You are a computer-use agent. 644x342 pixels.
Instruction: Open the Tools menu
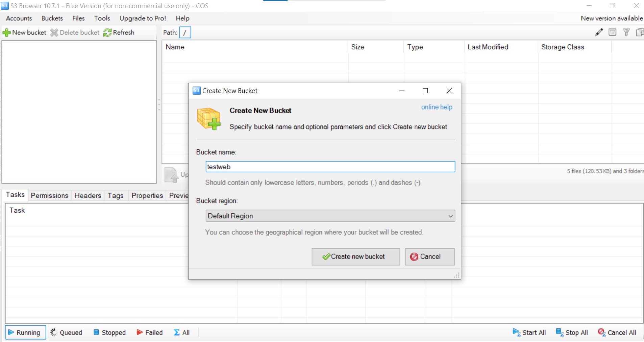point(102,18)
